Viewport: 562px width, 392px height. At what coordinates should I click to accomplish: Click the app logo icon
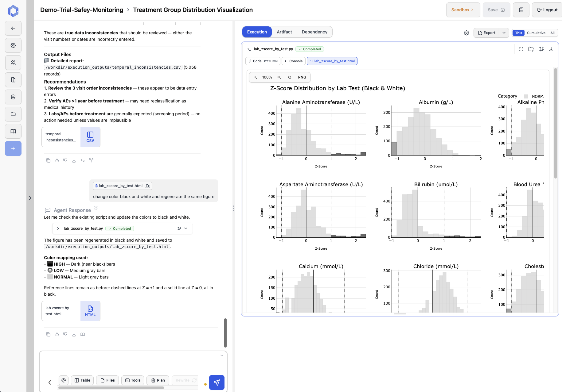point(13,11)
